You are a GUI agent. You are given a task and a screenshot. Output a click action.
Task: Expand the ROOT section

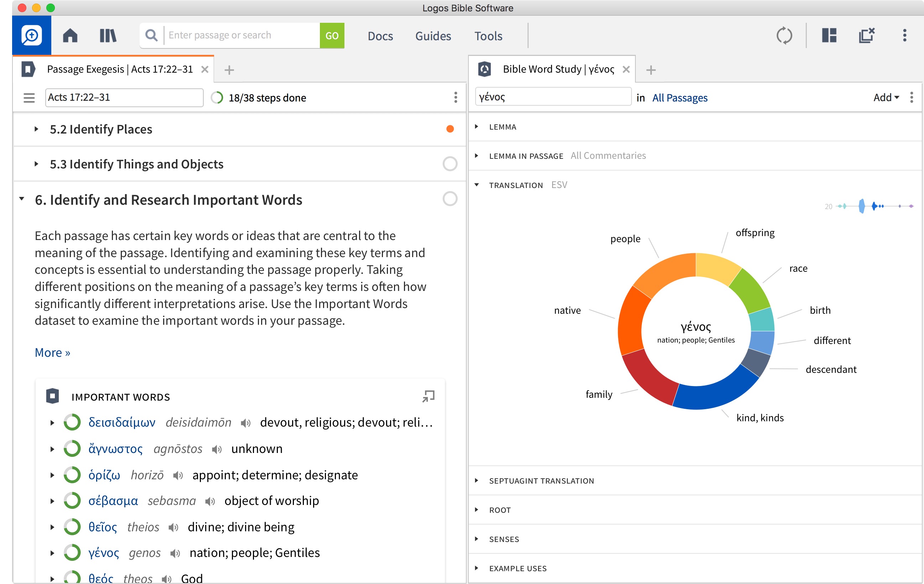pos(477,510)
